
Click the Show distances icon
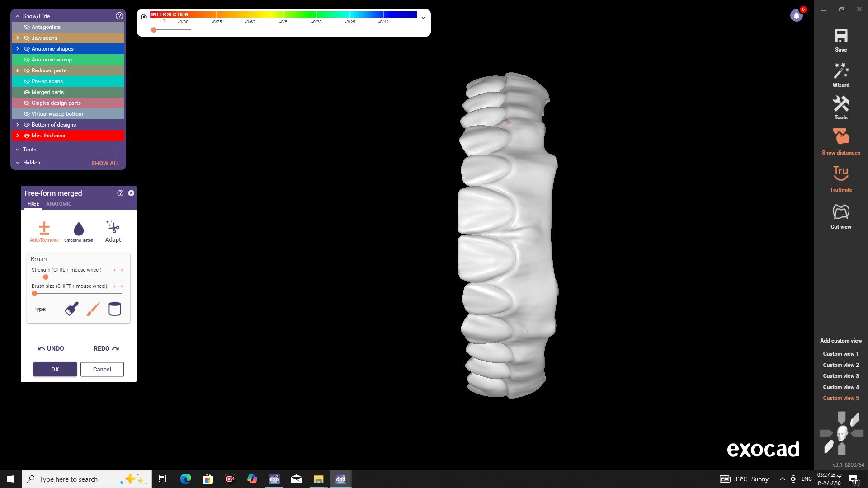click(x=840, y=137)
